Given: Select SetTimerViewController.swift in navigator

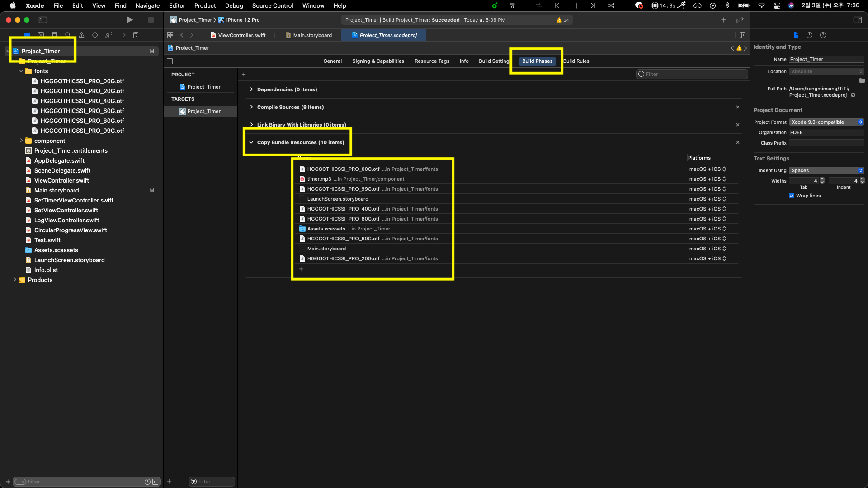Looking at the screenshot, I should [x=74, y=200].
